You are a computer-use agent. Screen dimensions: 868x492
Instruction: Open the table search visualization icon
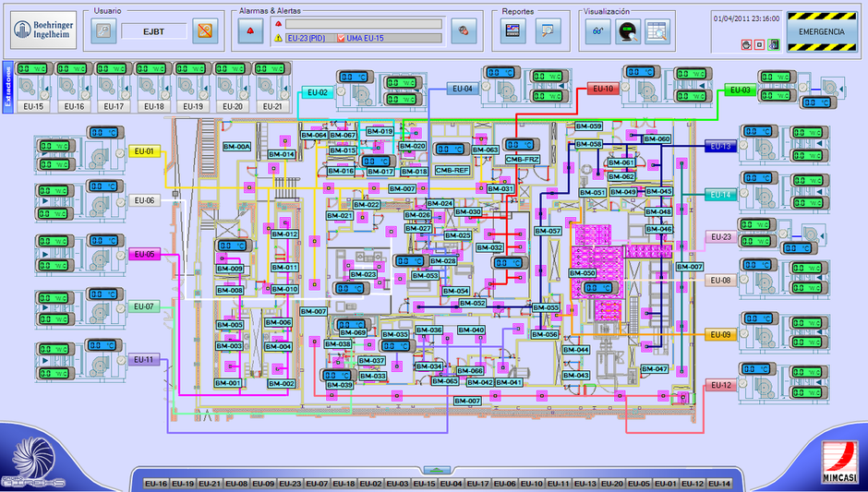[x=657, y=31]
